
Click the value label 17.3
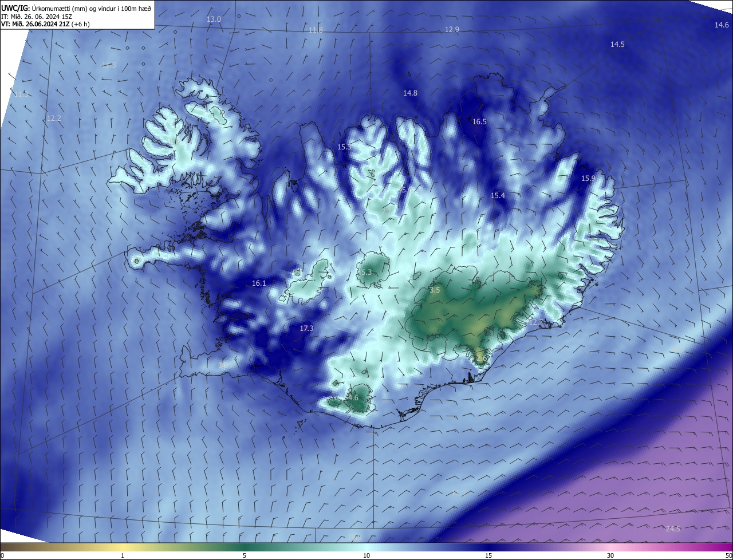[x=306, y=328]
